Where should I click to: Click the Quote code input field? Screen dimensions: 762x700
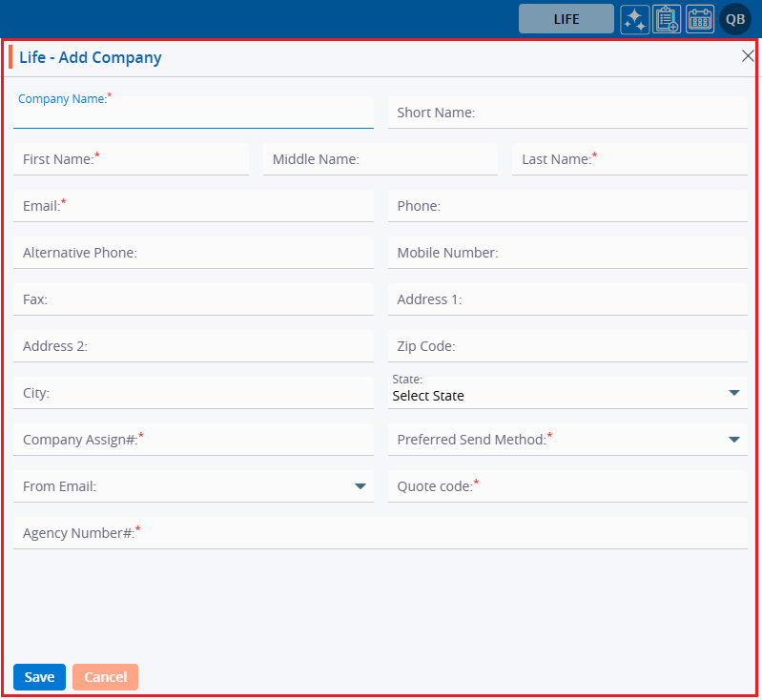tap(567, 486)
